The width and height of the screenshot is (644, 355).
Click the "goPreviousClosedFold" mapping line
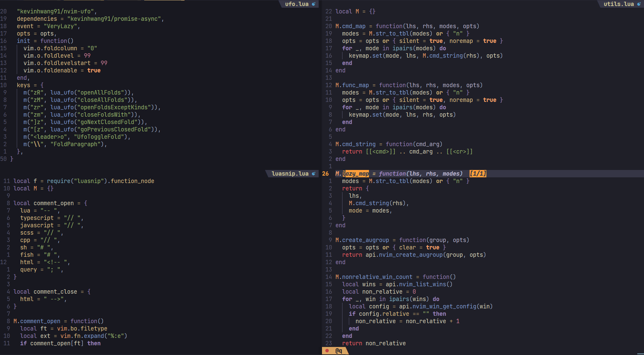coord(92,129)
